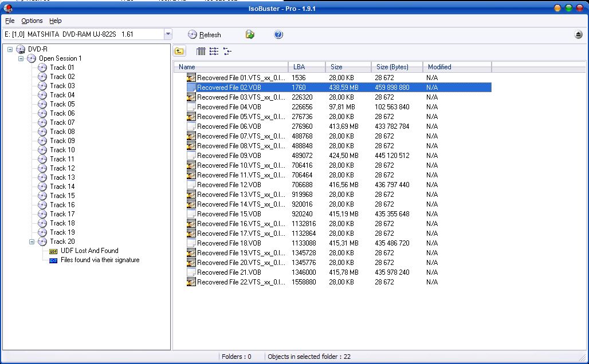Click the eject drive icon
The image size is (589, 364).
[579, 34]
